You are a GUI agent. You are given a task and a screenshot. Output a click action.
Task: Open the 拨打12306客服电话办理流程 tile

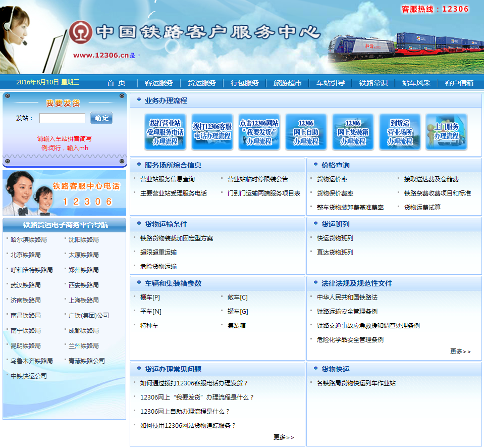(212, 132)
